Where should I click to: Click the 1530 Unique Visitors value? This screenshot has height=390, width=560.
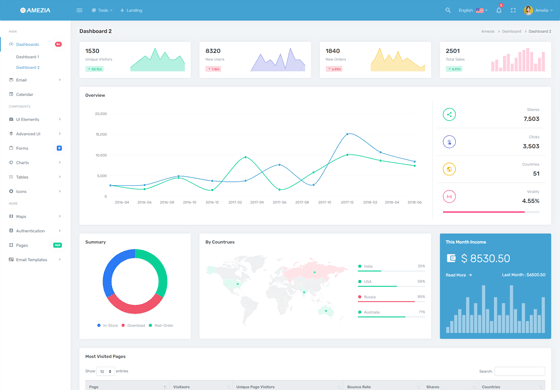pyautogui.click(x=92, y=51)
